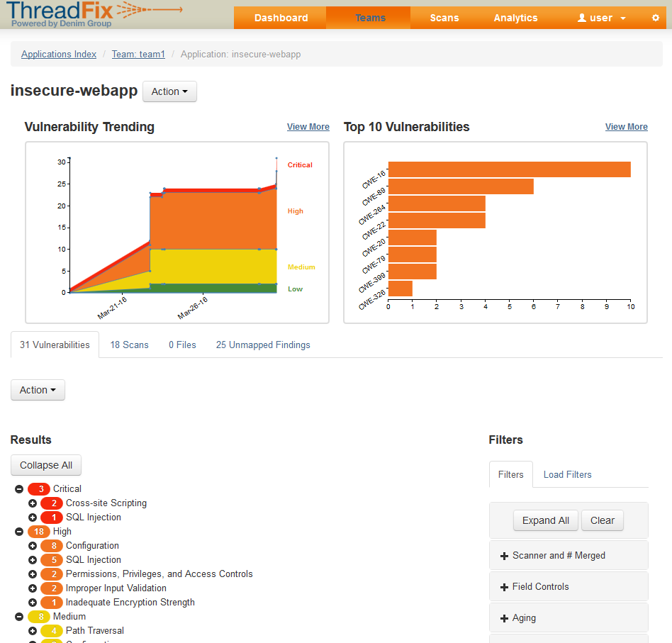This screenshot has height=643, width=672.
Task: Follow the Team: team1 breadcrumb link
Action: pyautogui.click(x=138, y=54)
